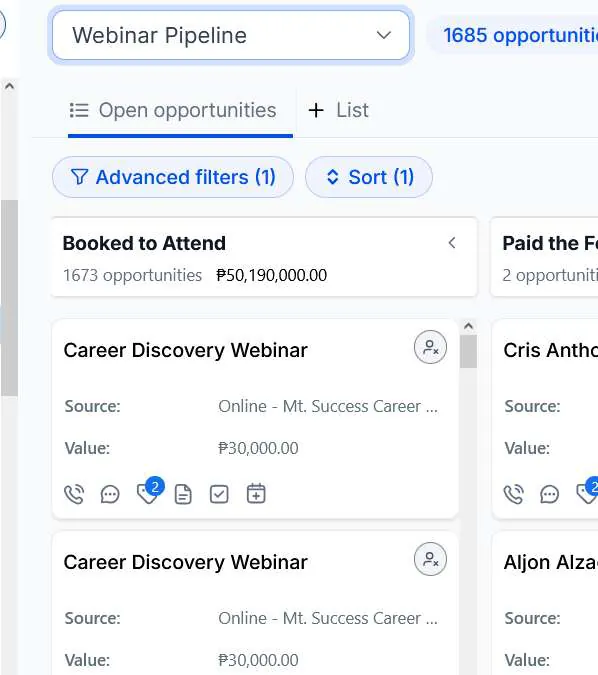Image resolution: width=598 pixels, height=675 pixels.
Task: Call contact from first Career Discovery Webinar card
Action: 74,494
